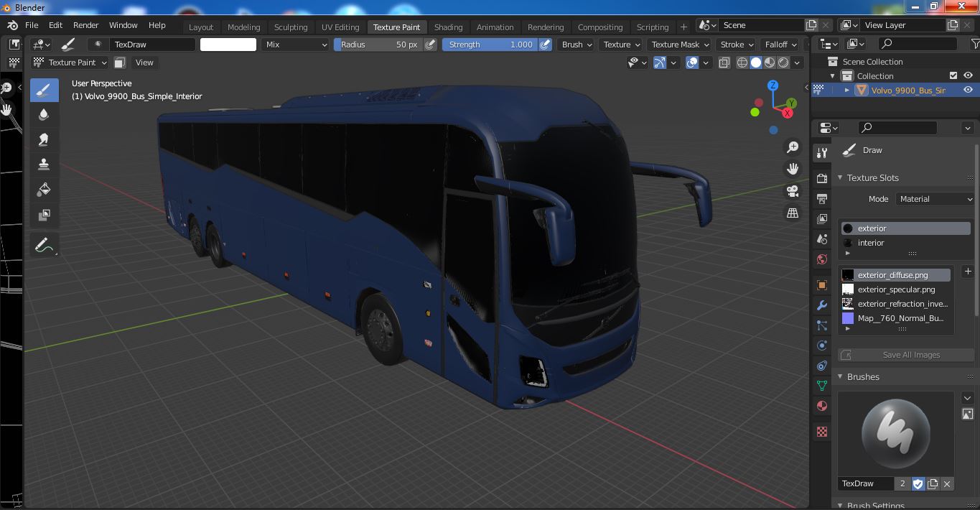Viewport: 980px width, 510px height.
Task: Click the pan hand viewport gizmo
Action: [793, 169]
